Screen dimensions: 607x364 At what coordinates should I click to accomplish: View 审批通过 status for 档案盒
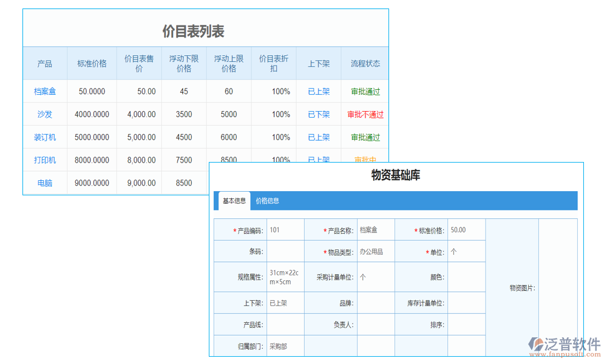(364, 91)
